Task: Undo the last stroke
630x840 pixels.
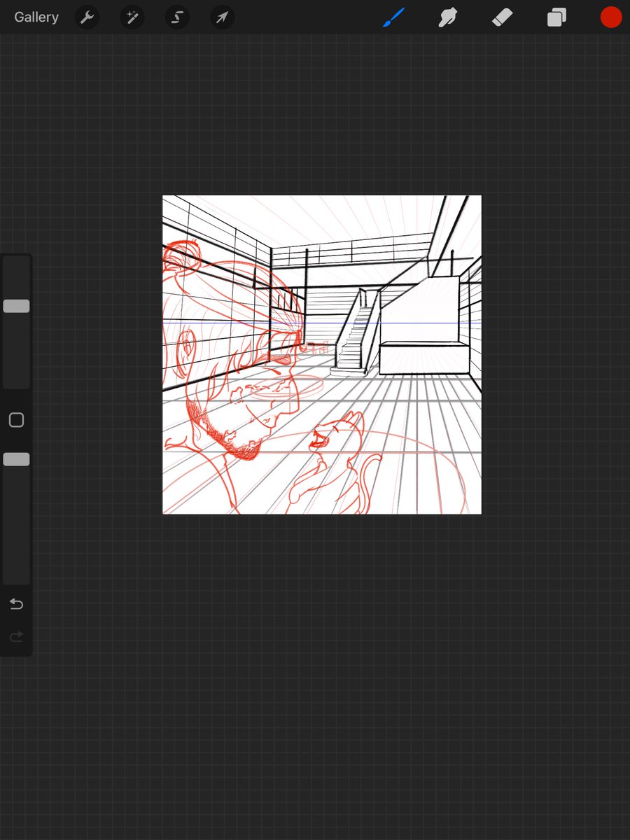Action: [x=16, y=604]
